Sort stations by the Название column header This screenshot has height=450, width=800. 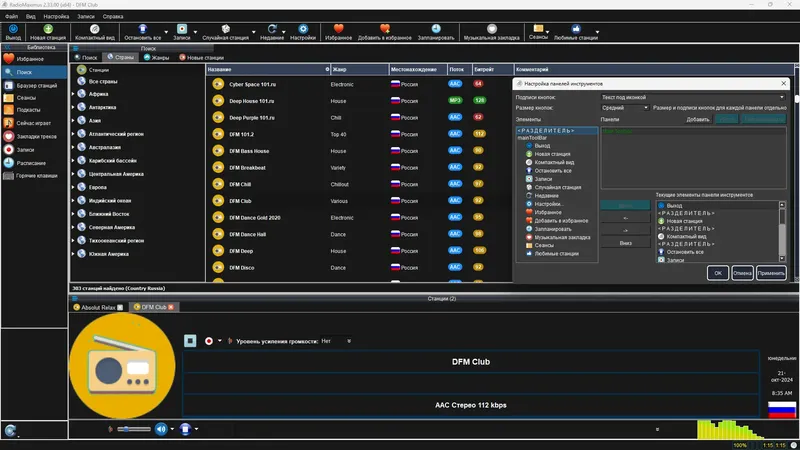click(x=268, y=69)
